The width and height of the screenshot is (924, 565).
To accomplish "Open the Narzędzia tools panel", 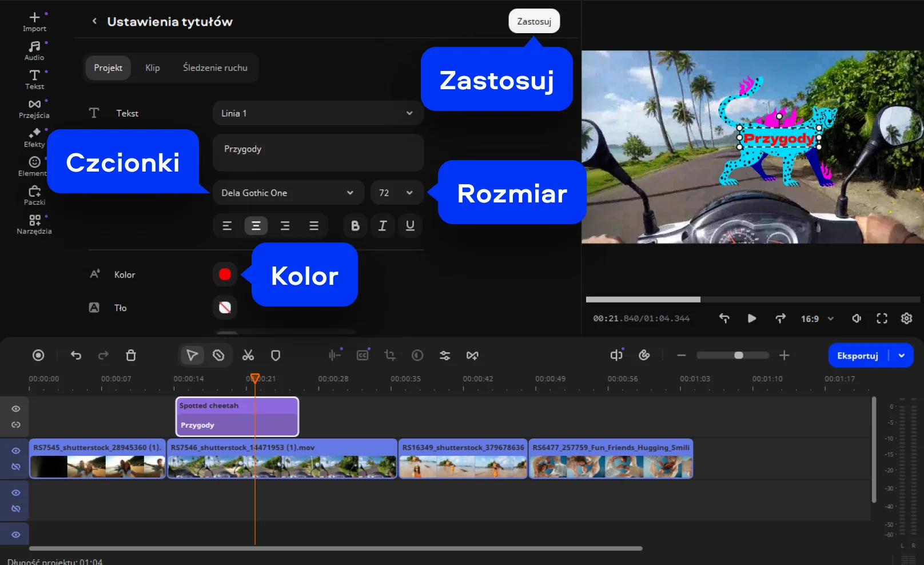I will [34, 224].
